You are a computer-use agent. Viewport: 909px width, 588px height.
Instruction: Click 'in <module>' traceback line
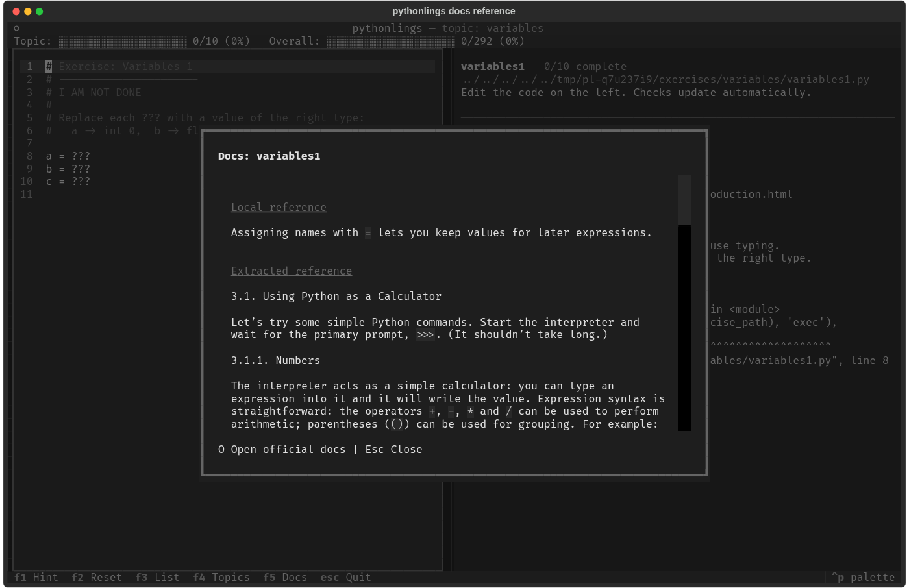[x=745, y=309]
